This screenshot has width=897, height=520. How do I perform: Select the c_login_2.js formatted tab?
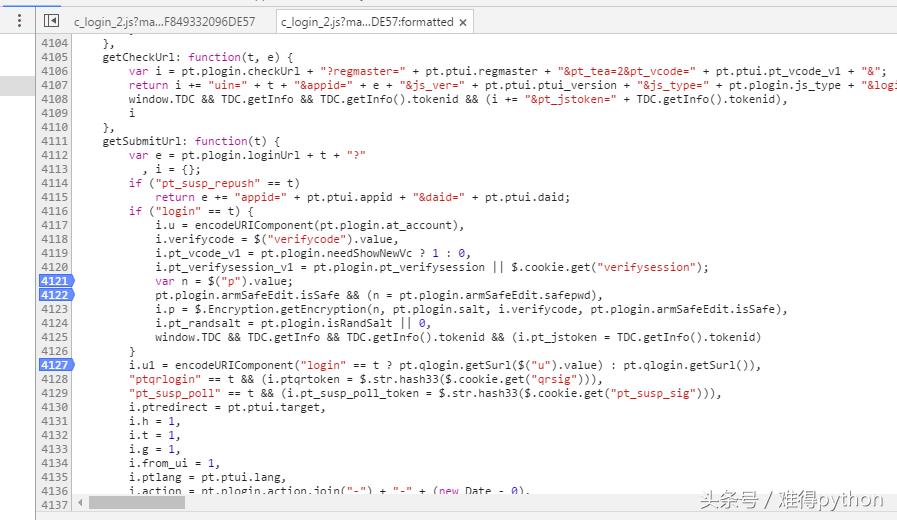point(366,21)
